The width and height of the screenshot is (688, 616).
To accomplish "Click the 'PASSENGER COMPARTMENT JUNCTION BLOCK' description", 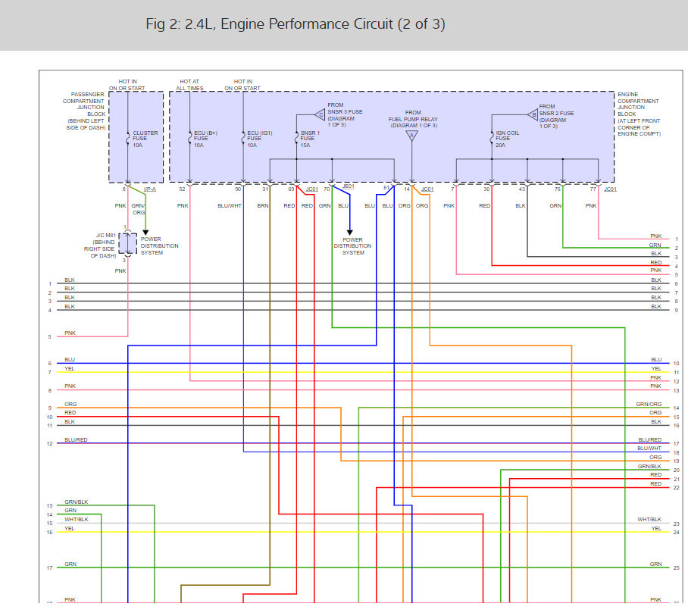I will (84, 111).
